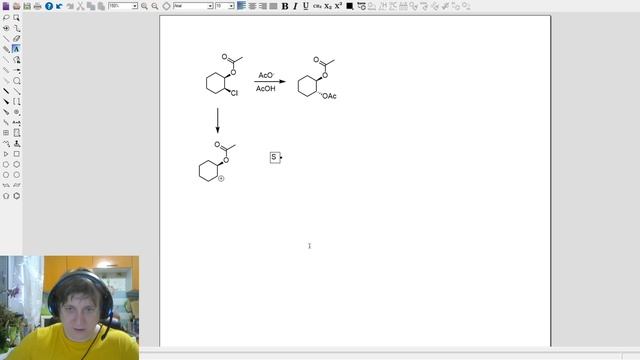This screenshot has width=640, height=360.
Task: Select the Brackets tool
Action: [16, 102]
